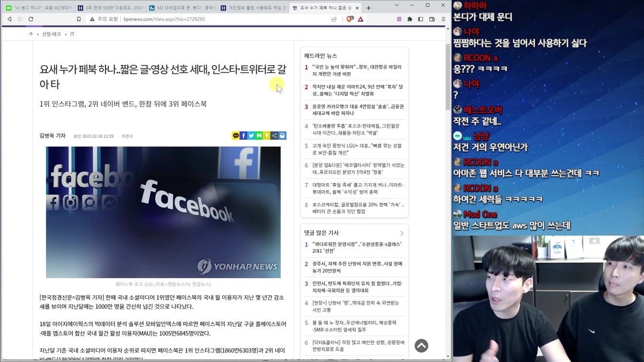The height and width of the screenshot is (362, 644).
Task: Click the 의견 0 comment count
Action: (x=127, y=136)
